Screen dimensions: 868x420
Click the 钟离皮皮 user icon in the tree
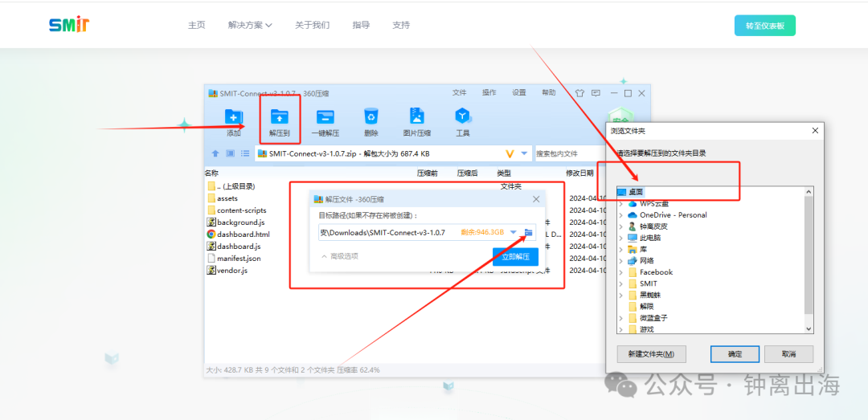(633, 226)
